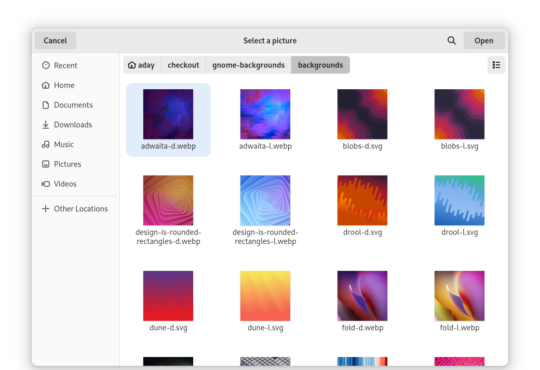540x370 pixels.
Task: Click the Music note icon in sidebar
Action: tap(46, 144)
